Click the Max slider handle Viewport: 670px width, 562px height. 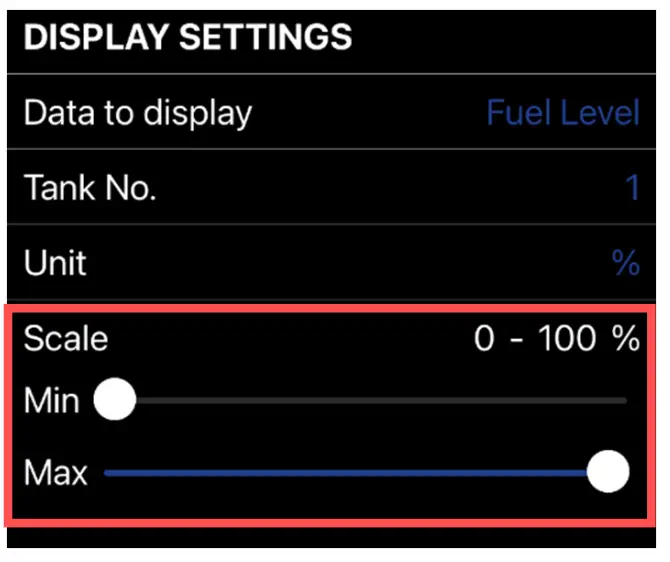click(607, 472)
